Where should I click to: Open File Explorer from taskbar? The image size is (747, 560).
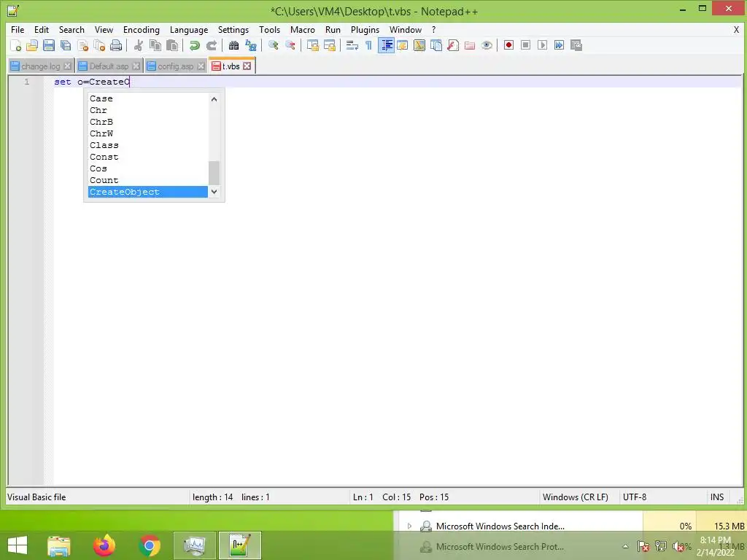pyautogui.click(x=58, y=545)
